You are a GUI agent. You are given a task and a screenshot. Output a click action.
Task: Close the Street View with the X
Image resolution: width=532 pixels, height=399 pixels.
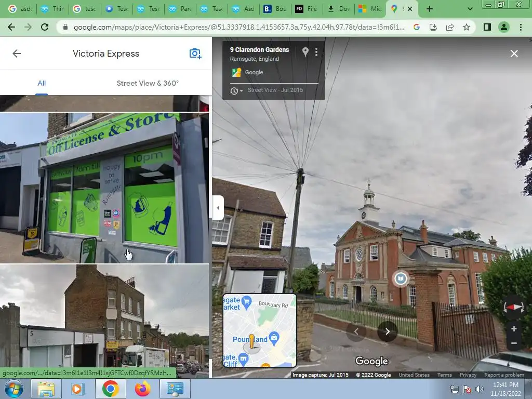[514, 54]
